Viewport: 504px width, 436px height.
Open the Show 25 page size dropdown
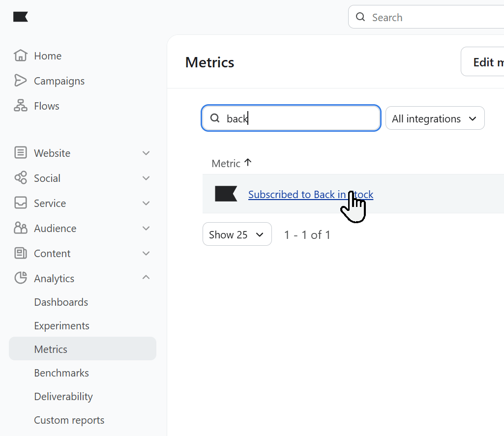point(237,234)
